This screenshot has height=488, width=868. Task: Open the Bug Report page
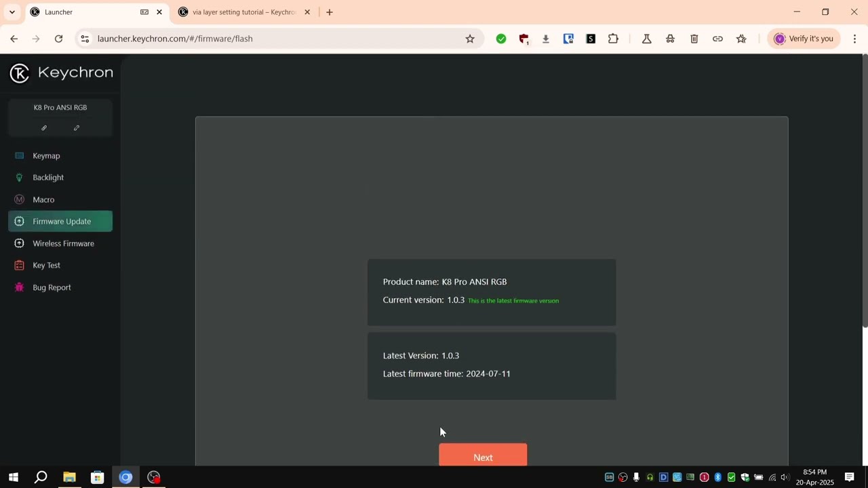pyautogui.click(x=60, y=287)
